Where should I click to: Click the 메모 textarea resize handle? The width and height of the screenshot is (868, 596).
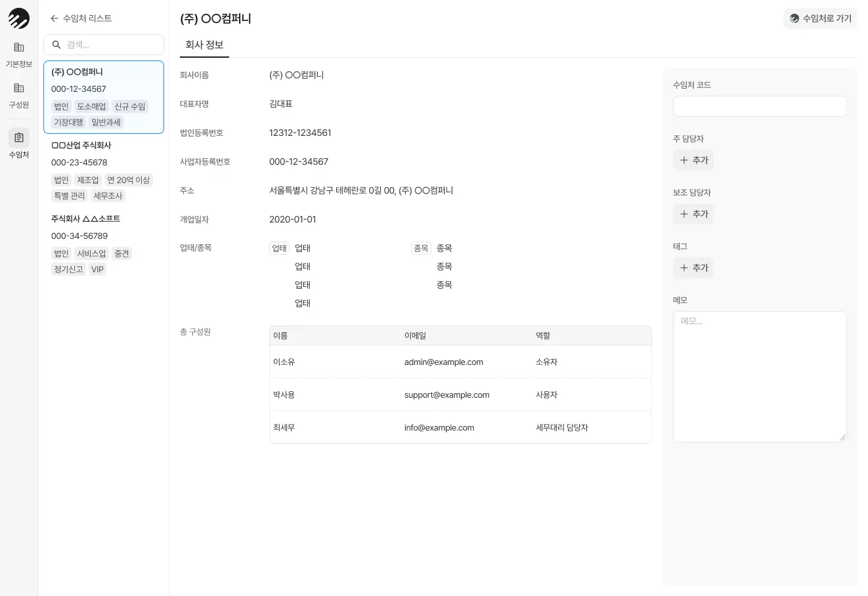(x=842, y=438)
